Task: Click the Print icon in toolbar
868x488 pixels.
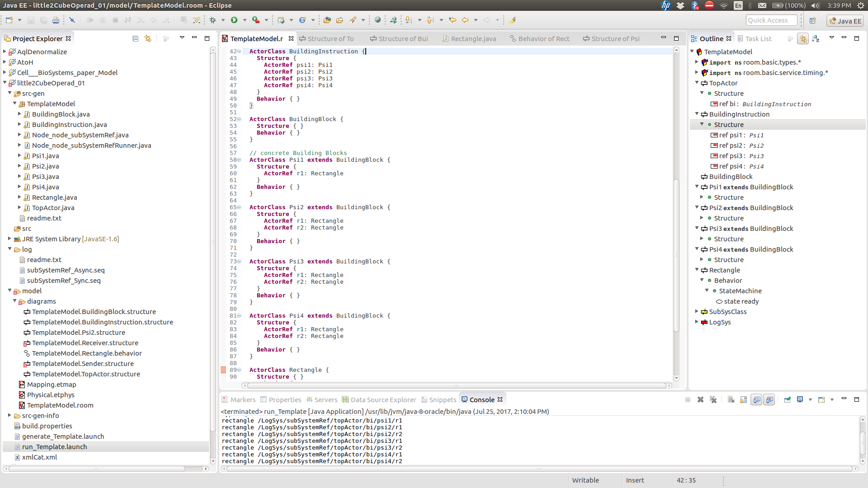Action: coord(56,20)
